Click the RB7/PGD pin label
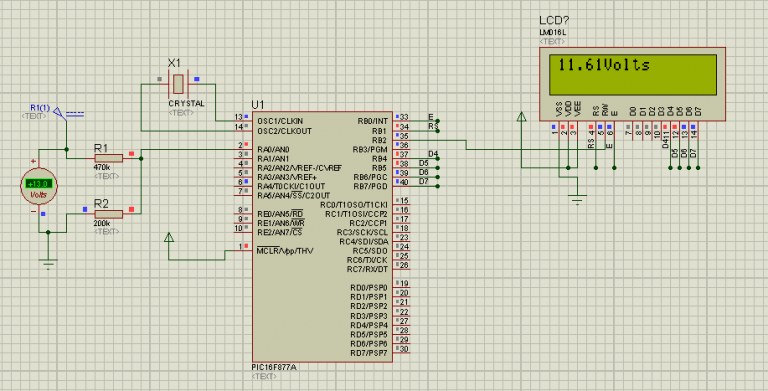Image resolution: width=768 pixels, height=391 pixels. tap(370, 186)
